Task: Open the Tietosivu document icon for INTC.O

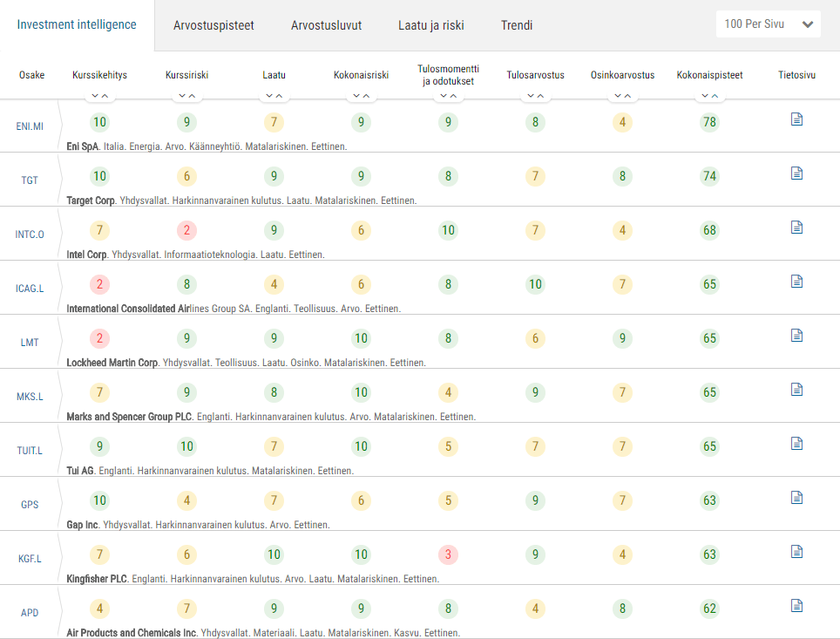Action: pos(796,228)
